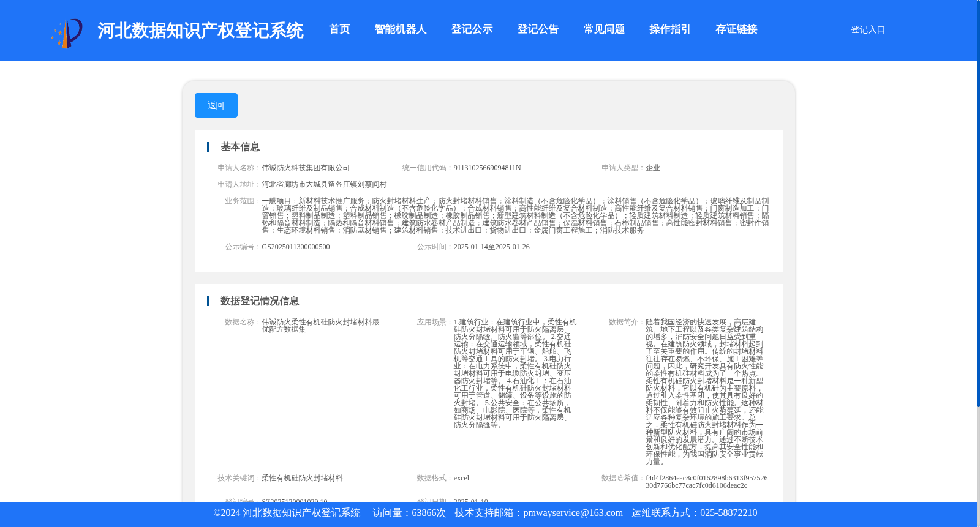This screenshot has width=980, height=527.
Task: Click the 登记入口 link
Action: point(868,29)
